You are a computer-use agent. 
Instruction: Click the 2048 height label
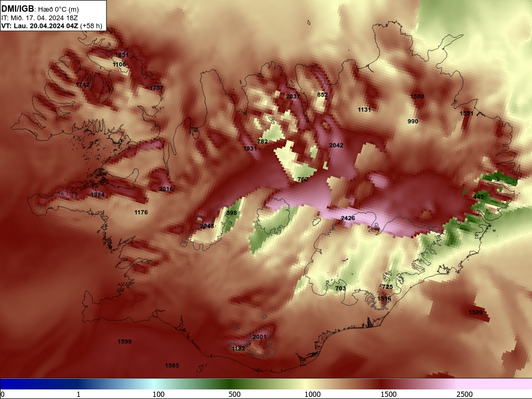coord(207,226)
